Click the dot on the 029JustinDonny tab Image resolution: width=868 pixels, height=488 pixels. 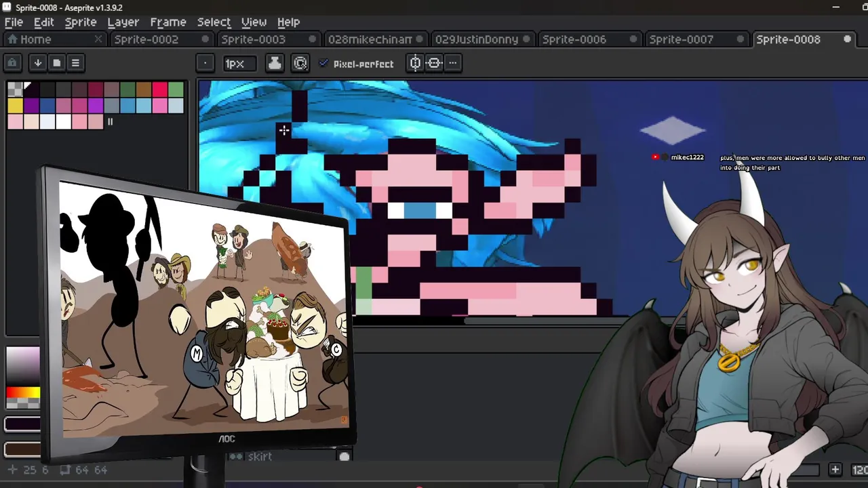click(x=526, y=39)
